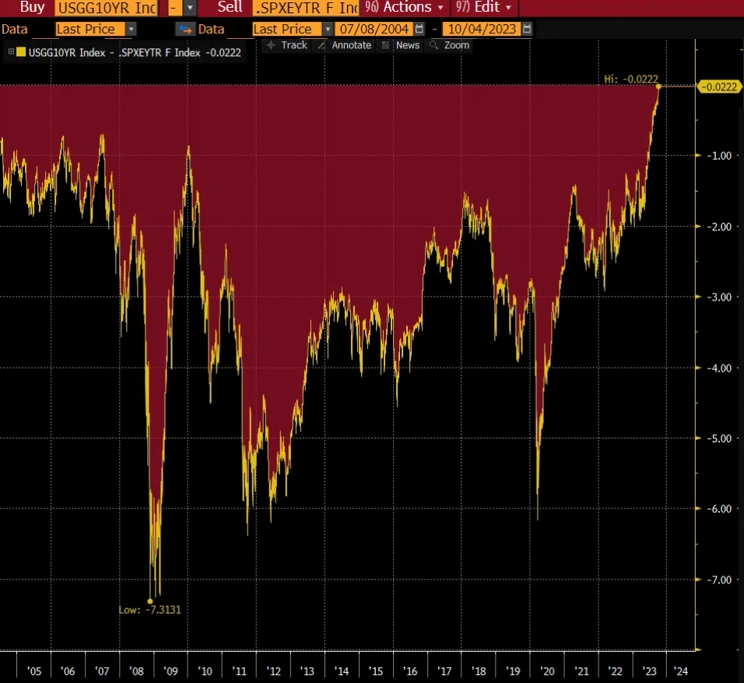Open the start date calendar icon
Viewport: 744px width, 683px height.
(419, 29)
